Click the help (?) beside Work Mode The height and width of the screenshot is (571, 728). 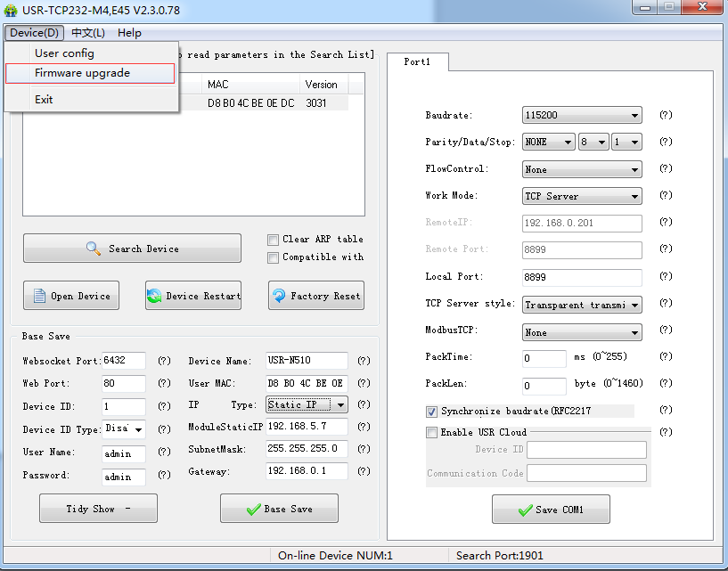click(x=666, y=195)
